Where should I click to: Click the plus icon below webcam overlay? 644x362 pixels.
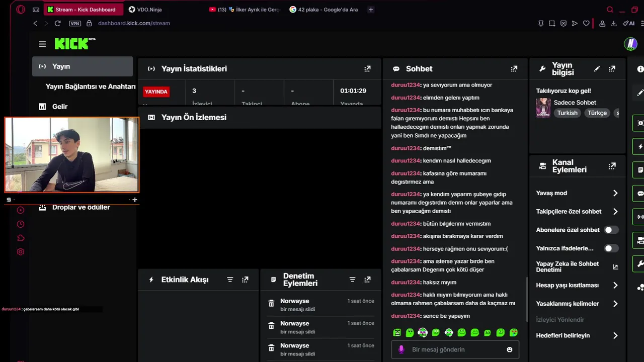point(134,200)
